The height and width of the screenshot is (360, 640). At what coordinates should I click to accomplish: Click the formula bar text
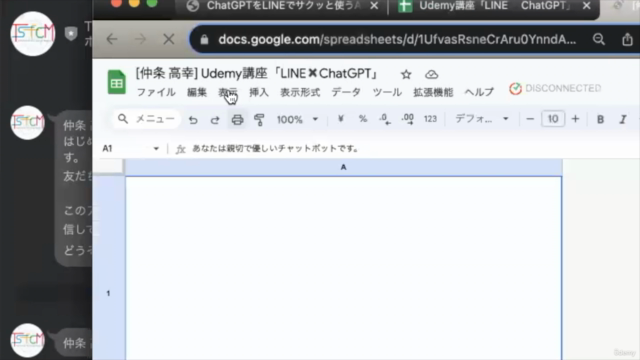[276, 149]
